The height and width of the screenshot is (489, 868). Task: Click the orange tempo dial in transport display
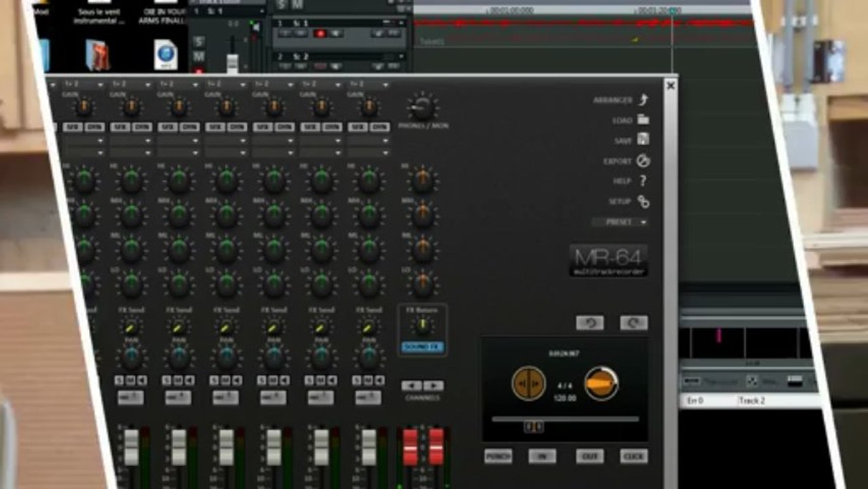601,384
